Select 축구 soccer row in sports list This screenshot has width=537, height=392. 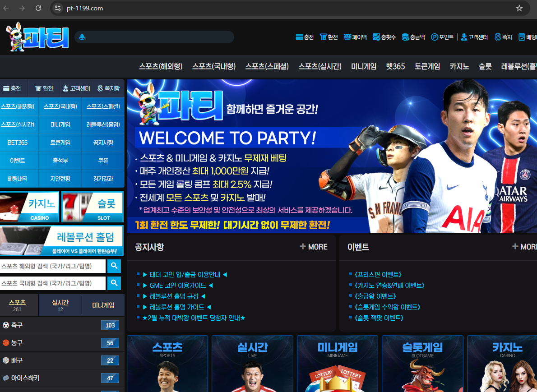click(x=62, y=325)
